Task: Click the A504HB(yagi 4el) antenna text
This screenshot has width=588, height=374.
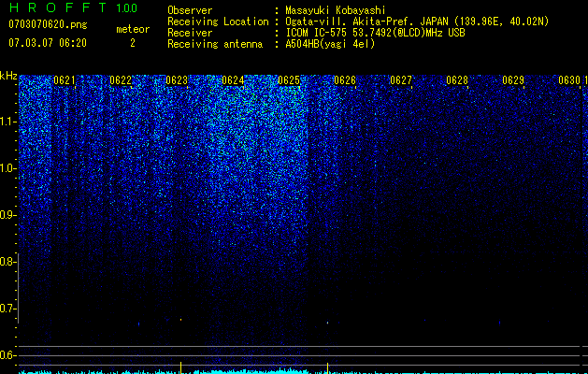Action: click(x=330, y=44)
